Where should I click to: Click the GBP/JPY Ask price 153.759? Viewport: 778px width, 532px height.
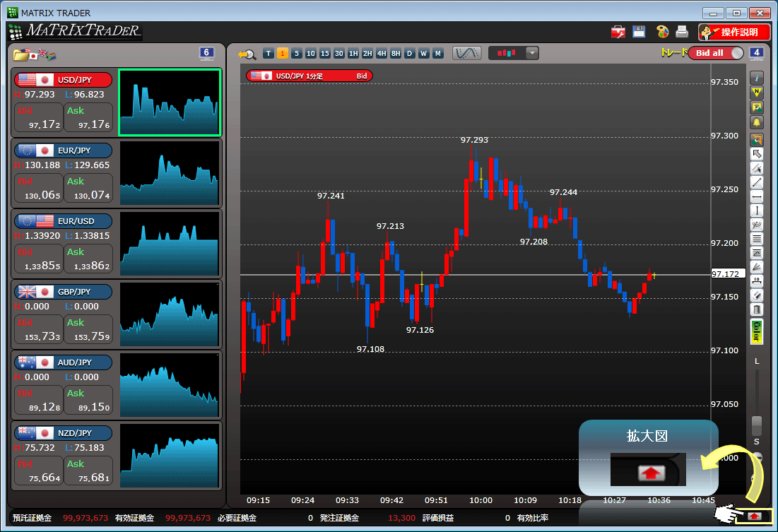point(88,329)
